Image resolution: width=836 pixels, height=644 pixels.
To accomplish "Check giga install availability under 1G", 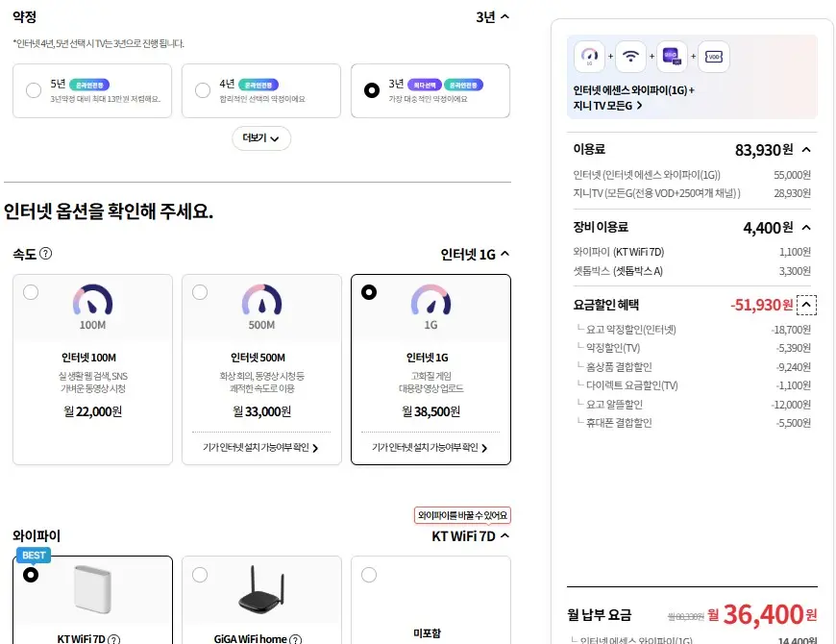I will [x=430, y=448].
